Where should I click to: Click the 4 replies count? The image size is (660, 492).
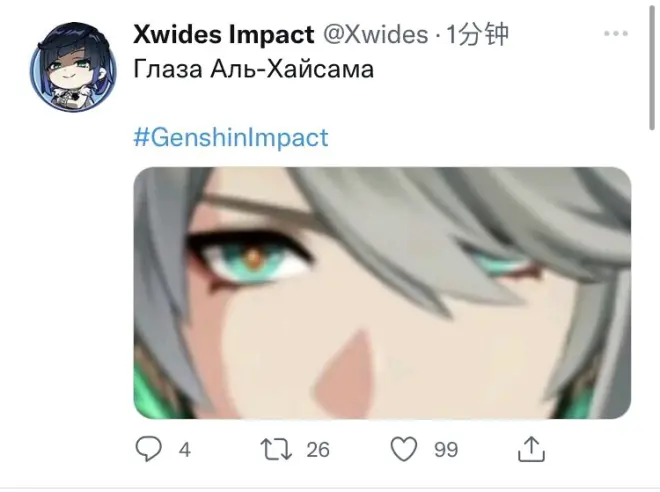[x=185, y=450]
